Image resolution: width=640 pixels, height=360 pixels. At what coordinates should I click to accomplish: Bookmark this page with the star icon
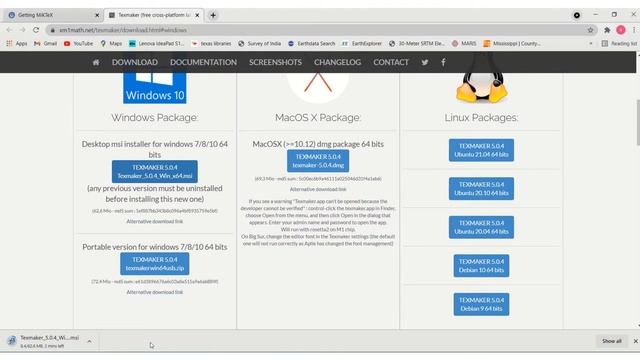point(590,30)
